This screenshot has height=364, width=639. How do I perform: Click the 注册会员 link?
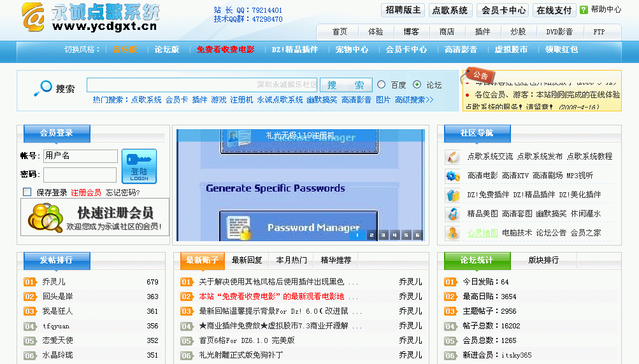pos(86,193)
